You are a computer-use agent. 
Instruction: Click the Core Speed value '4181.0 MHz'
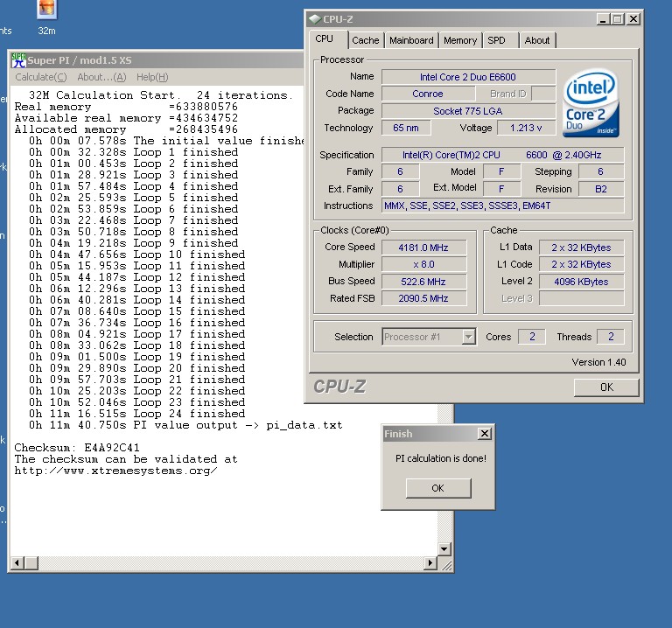(423, 248)
